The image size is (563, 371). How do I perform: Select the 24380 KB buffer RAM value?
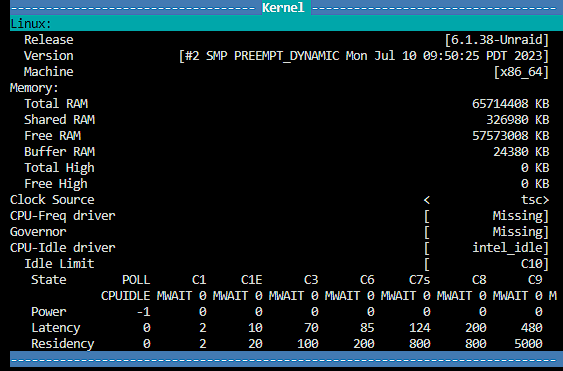521,152
